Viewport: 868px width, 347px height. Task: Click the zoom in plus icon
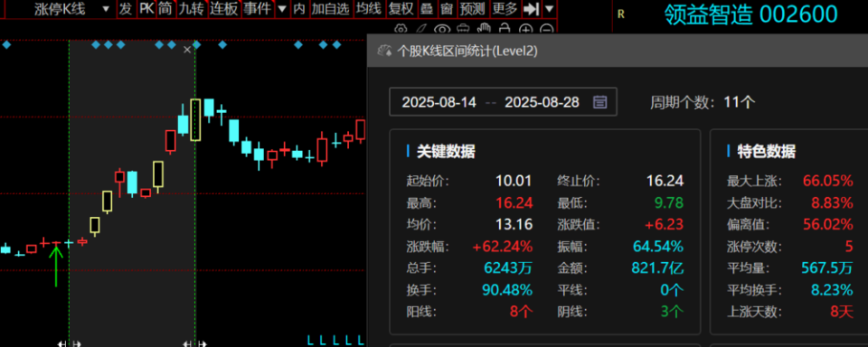[x=526, y=29]
